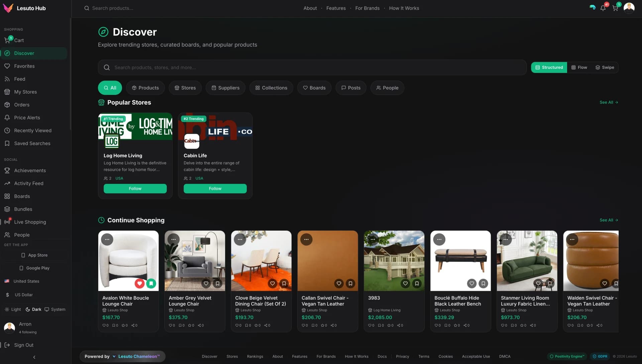642x364 pixels.
Task: Select the Boards filter tab
Action: coord(314,88)
